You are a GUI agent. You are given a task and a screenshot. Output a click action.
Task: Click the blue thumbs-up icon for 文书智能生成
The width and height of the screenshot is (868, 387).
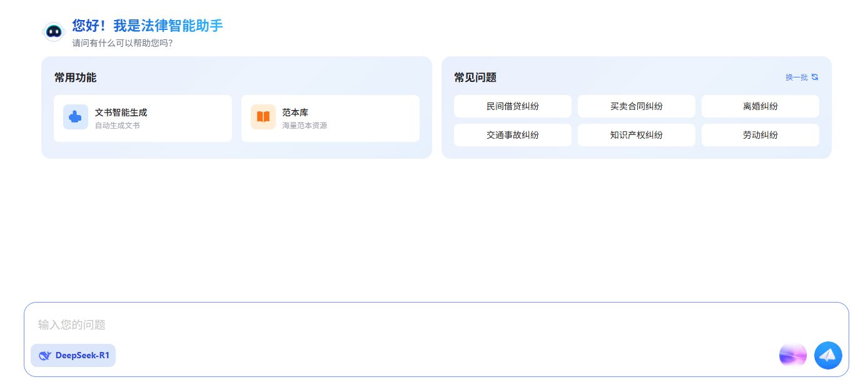76,117
